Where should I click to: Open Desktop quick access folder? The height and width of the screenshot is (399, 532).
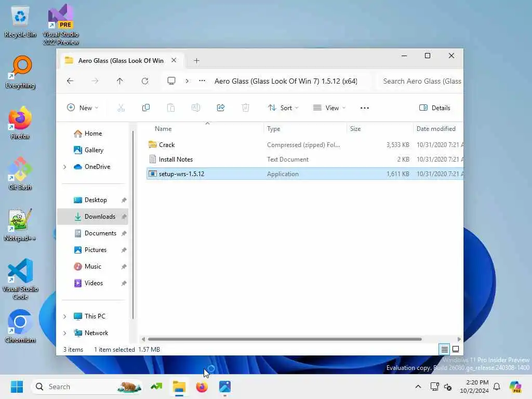click(93, 200)
